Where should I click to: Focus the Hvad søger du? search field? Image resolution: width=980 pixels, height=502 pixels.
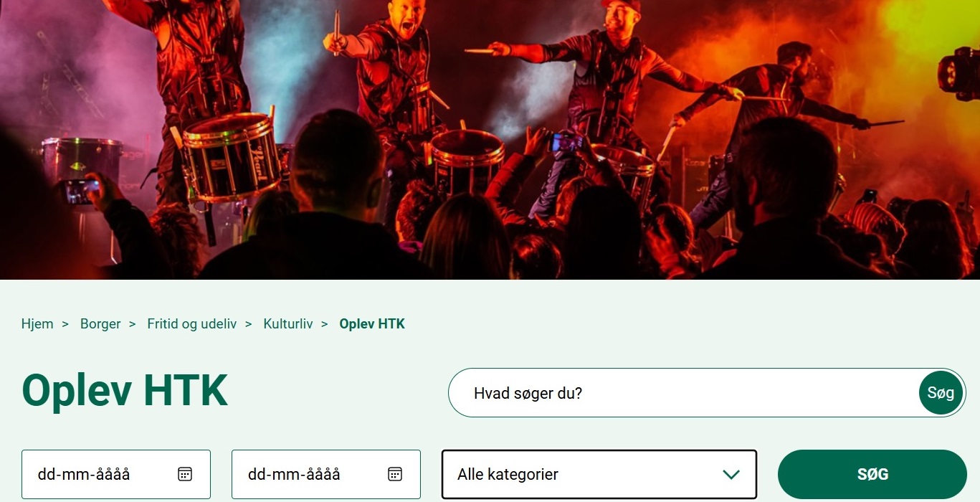point(685,393)
